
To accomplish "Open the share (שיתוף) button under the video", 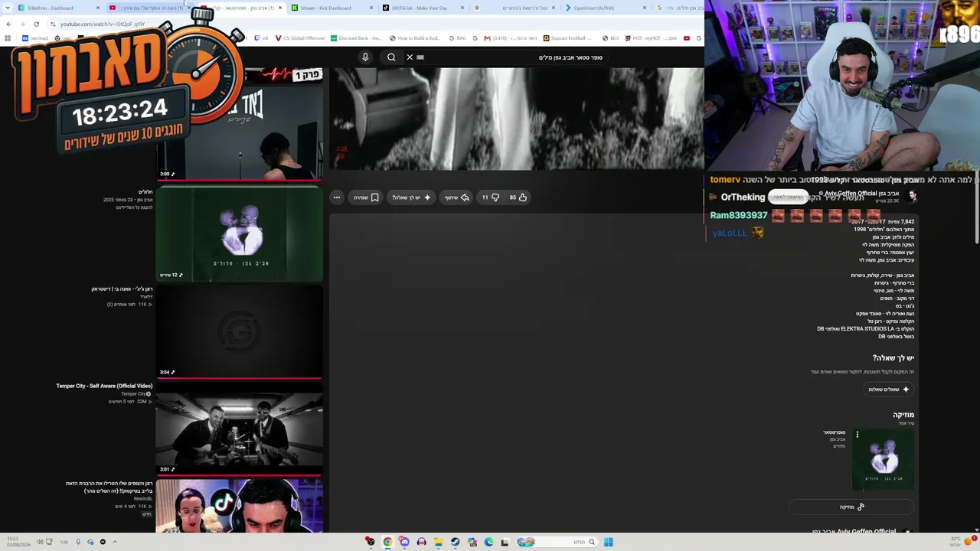I will click(457, 197).
